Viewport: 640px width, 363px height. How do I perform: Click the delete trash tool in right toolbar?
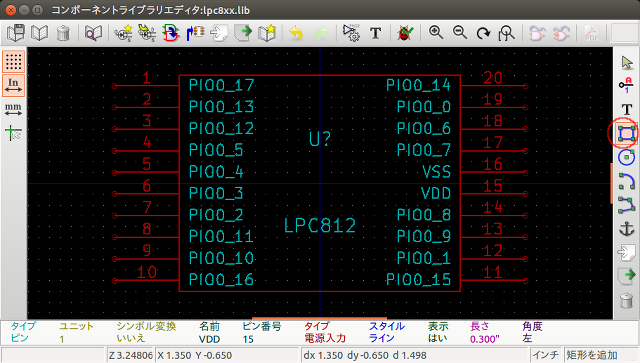point(626,301)
